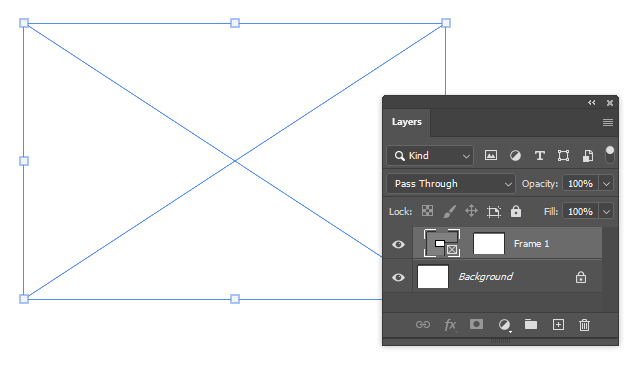636x373 pixels.
Task: Create new fill or adjustment layer
Action: 504,325
